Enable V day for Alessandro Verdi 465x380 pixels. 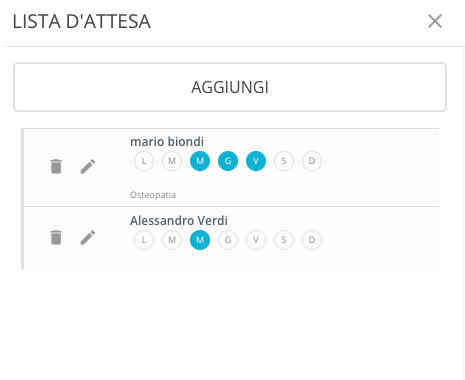(x=256, y=240)
